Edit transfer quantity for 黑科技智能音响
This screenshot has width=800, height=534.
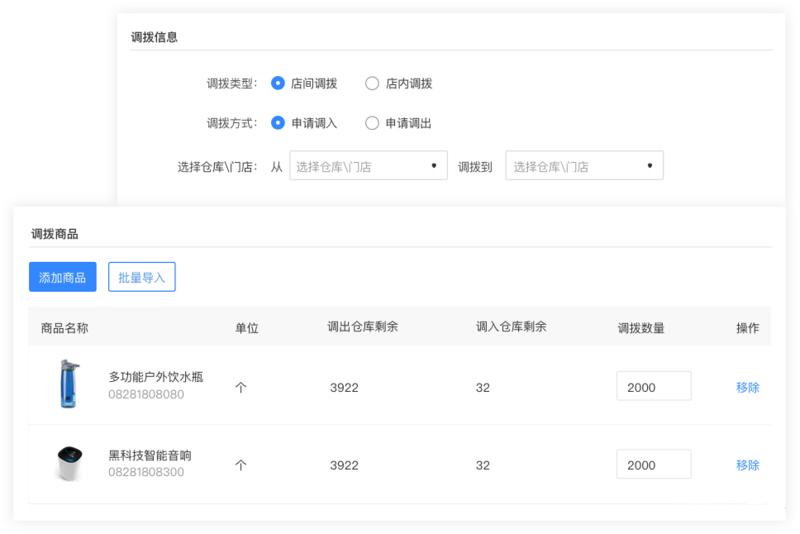click(654, 464)
